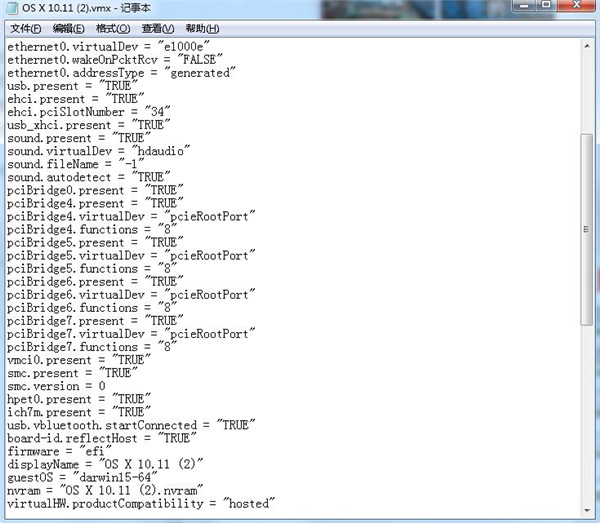
Task: Click the line pciBridge7.functions = "8"
Action: click(92, 347)
